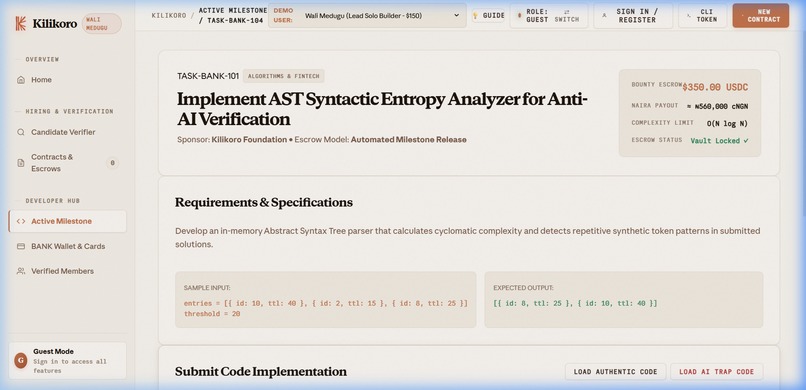Click the Active Milestone code brackets icon
Image resolution: width=806 pixels, height=390 pixels.
(21, 221)
